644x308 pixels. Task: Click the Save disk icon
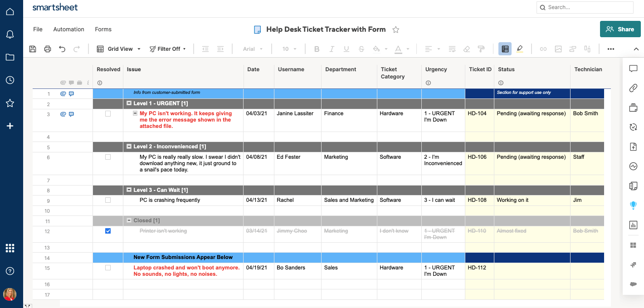(33, 49)
